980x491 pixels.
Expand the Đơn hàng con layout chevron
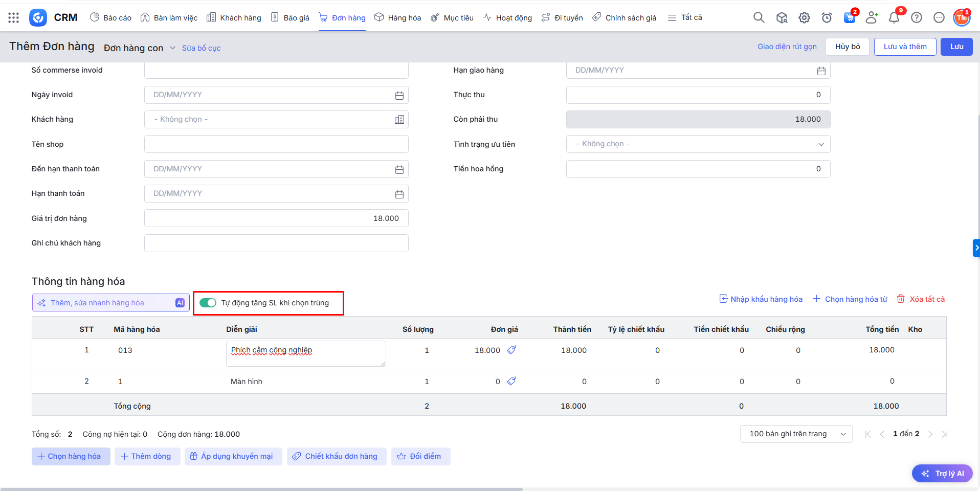(172, 48)
